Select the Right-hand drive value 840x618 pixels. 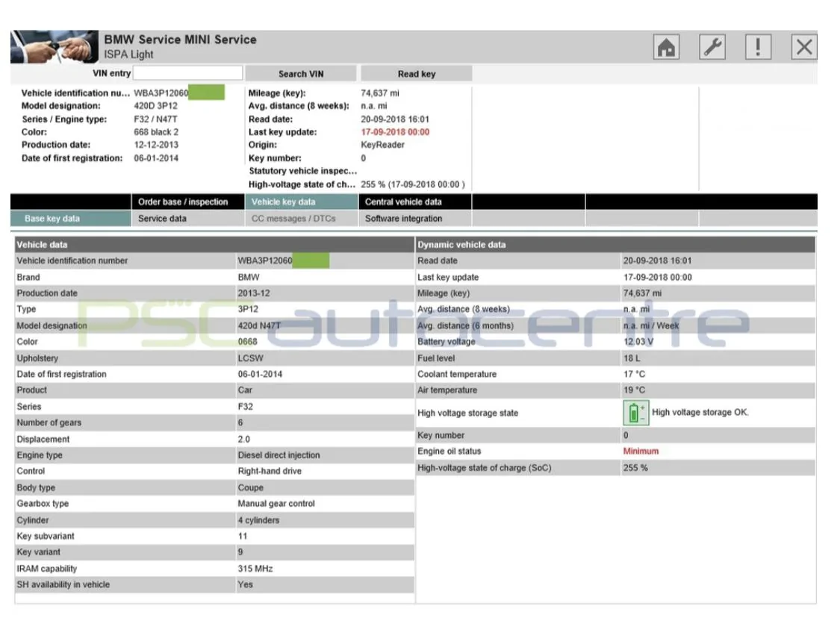click(270, 471)
